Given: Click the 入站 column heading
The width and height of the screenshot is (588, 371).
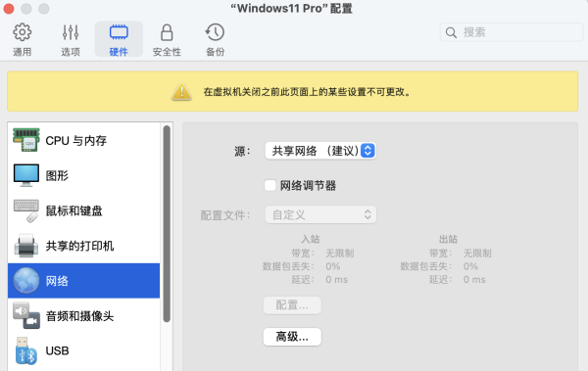Looking at the screenshot, I should (x=311, y=239).
